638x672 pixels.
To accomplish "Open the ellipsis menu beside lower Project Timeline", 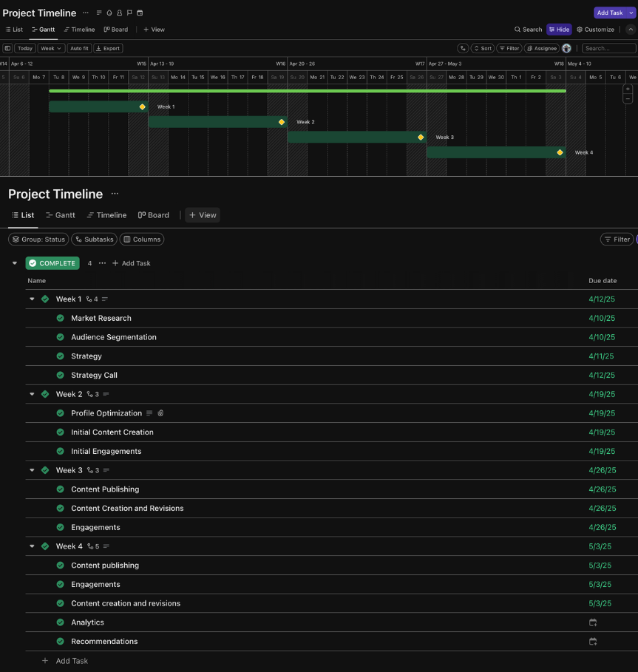I will pyautogui.click(x=115, y=194).
